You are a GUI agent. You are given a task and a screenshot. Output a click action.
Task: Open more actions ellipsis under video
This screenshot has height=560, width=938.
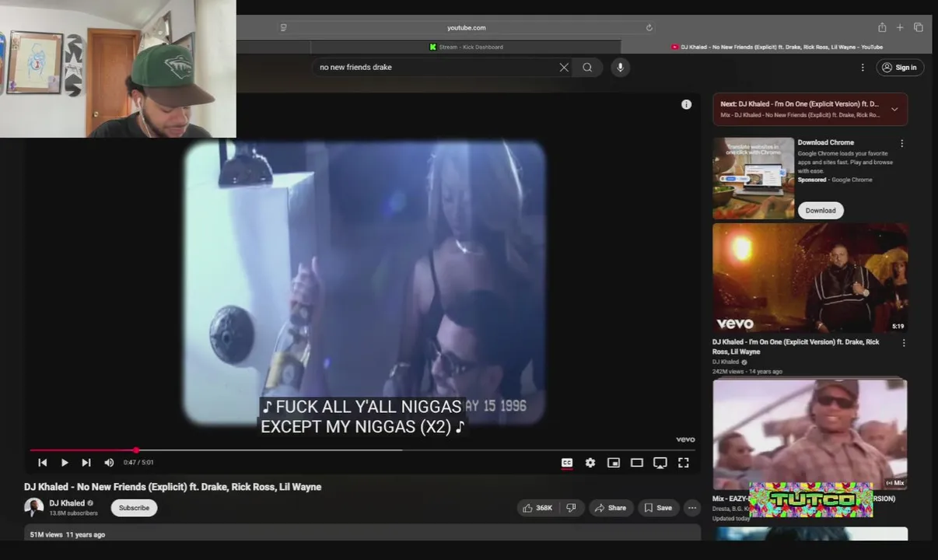pos(692,509)
